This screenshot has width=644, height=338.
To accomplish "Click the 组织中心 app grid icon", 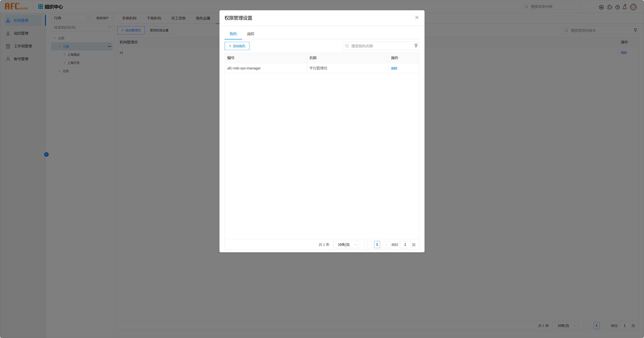I will 40,7.
